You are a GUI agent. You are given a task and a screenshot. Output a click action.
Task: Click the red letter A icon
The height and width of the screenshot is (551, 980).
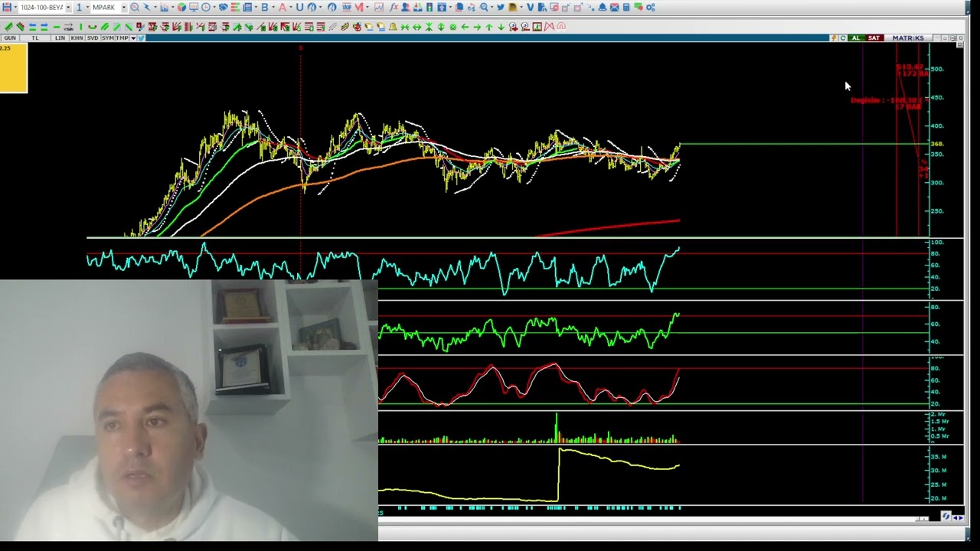[x=283, y=8]
